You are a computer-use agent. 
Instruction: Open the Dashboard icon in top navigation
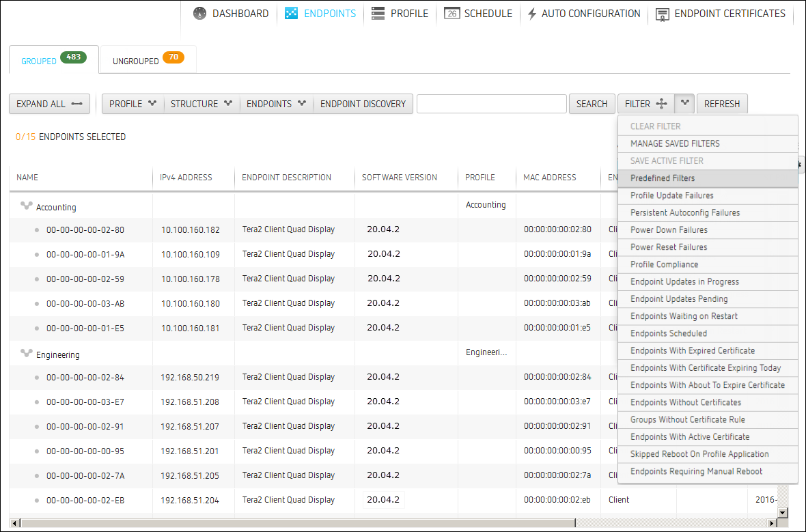click(x=199, y=14)
